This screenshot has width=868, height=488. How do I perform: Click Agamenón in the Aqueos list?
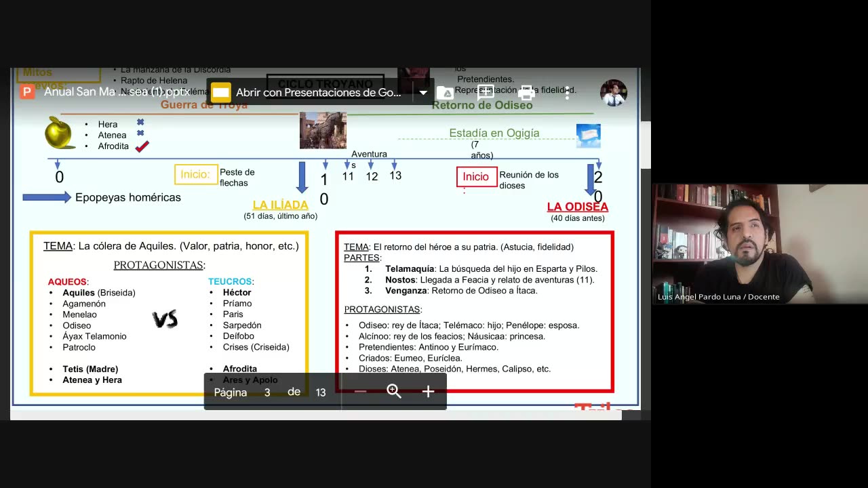click(x=84, y=304)
